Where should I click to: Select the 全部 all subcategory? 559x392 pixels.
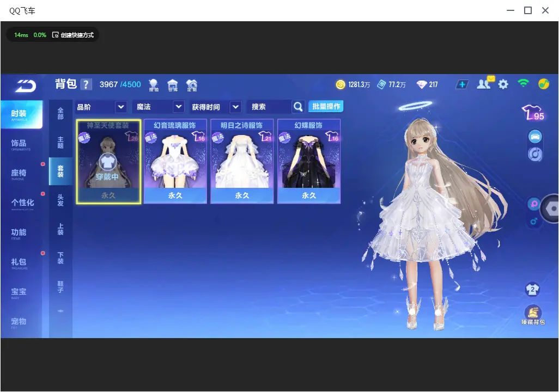click(x=60, y=114)
